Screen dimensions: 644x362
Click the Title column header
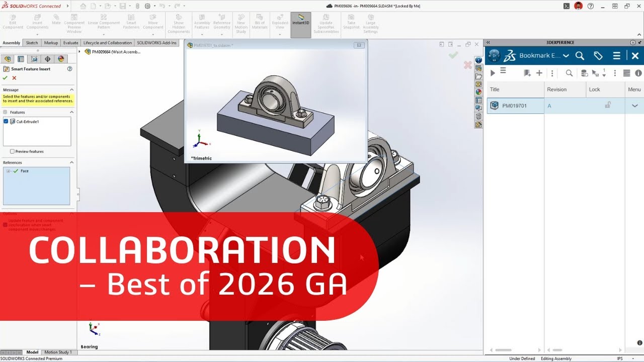click(515, 89)
